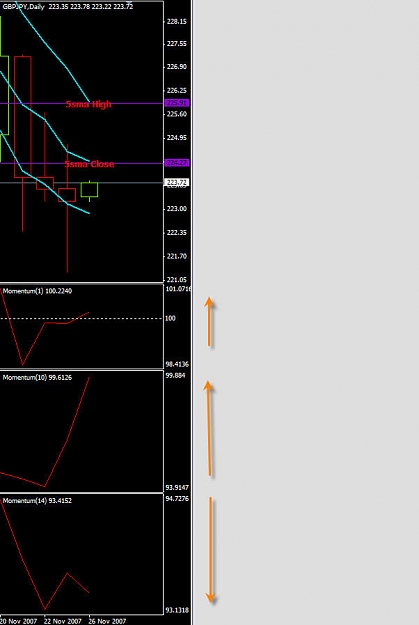Screen dimensions: 419x625
Task: Click the 226.90 price scale value
Action: [177, 67]
